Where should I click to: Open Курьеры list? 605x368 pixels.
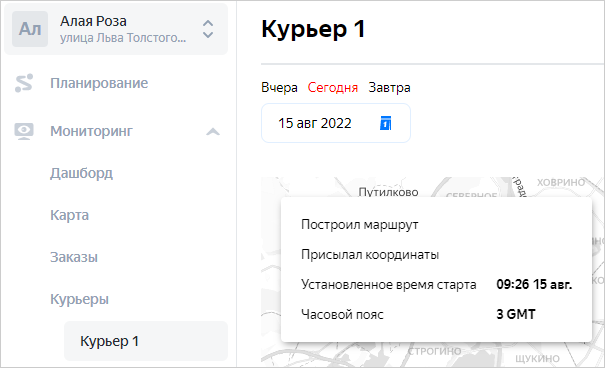pyautogui.click(x=79, y=299)
